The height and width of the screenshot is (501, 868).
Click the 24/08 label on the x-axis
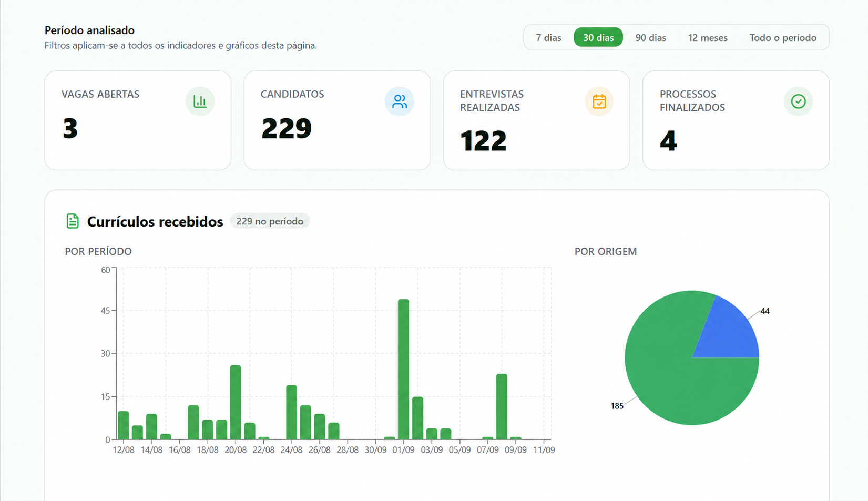(x=291, y=450)
